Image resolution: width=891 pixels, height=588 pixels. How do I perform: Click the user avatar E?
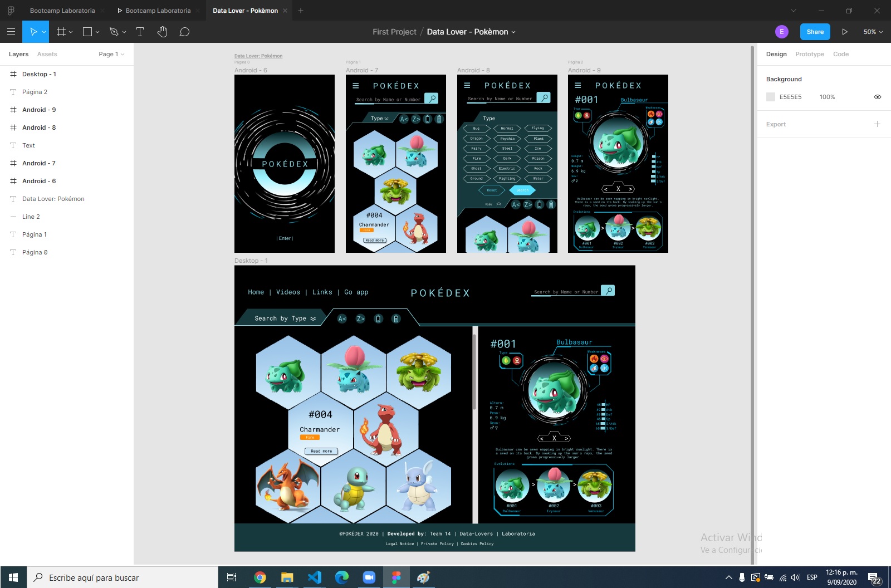782,32
